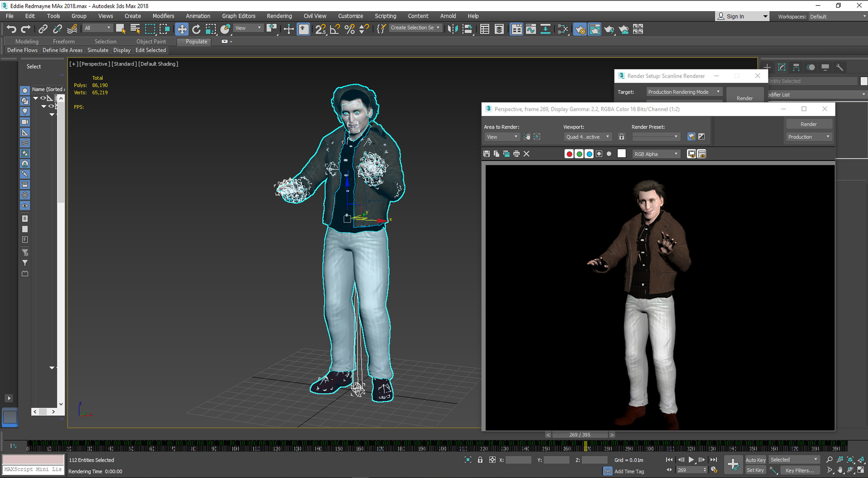This screenshot has height=478, width=868.
Task: Open the Arnold menu
Action: pos(448,16)
